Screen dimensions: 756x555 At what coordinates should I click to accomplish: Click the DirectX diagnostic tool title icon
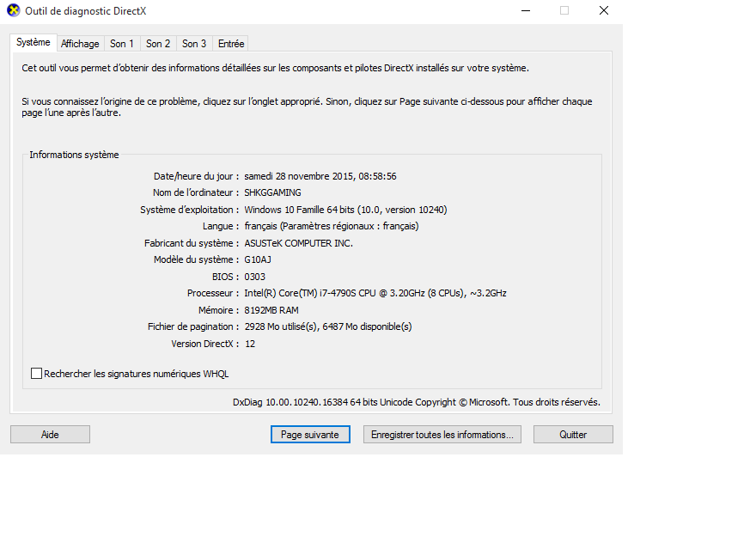coord(13,10)
